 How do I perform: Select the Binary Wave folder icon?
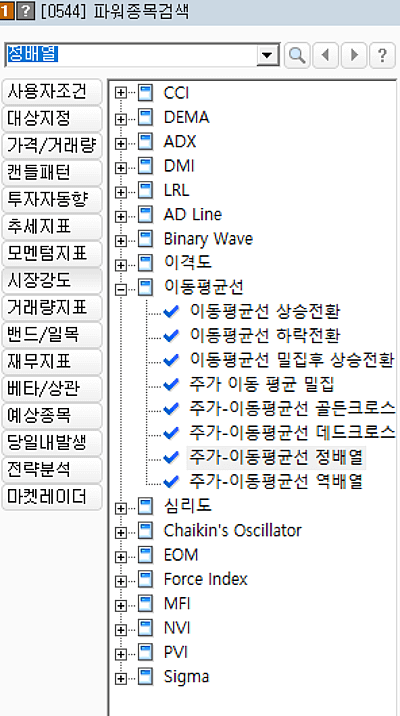(145, 239)
